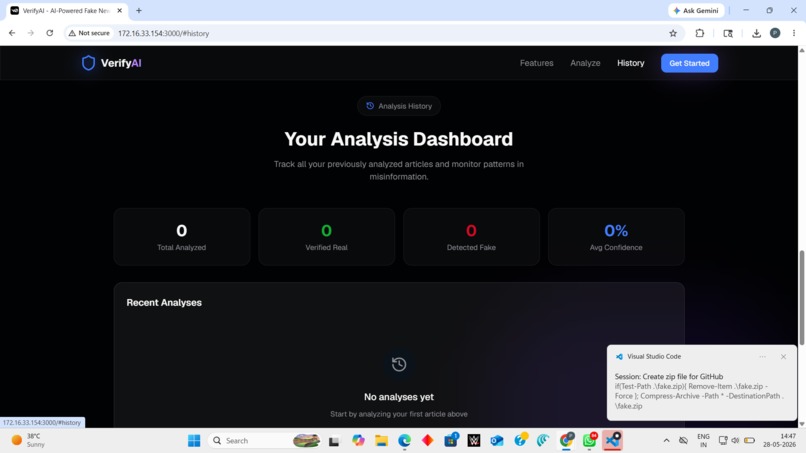Click the VerifyAI shield logo
Screen dimensions: 806x453
[88, 63]
